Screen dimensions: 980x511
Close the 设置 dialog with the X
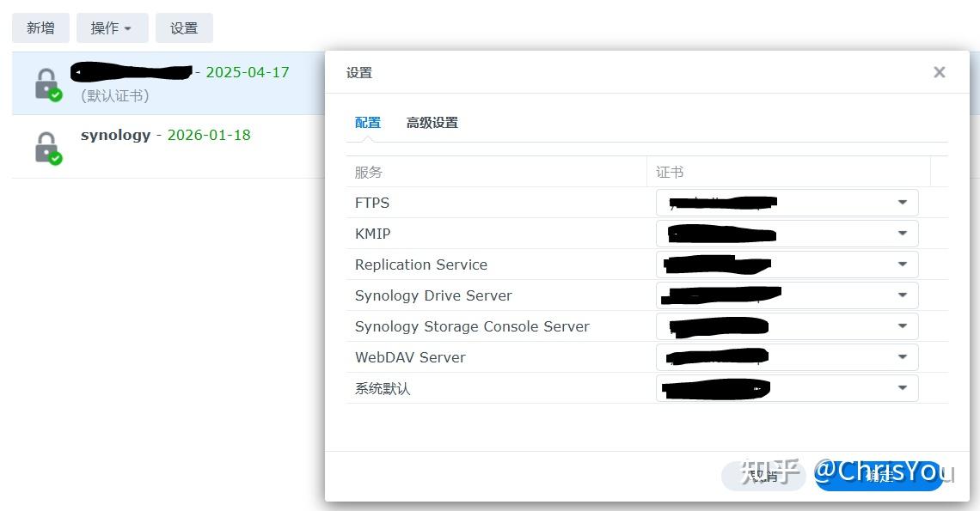tap(939, 72)
